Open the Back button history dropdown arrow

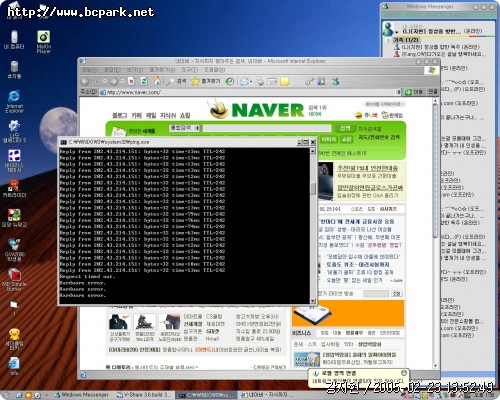[x=105, y=81]
